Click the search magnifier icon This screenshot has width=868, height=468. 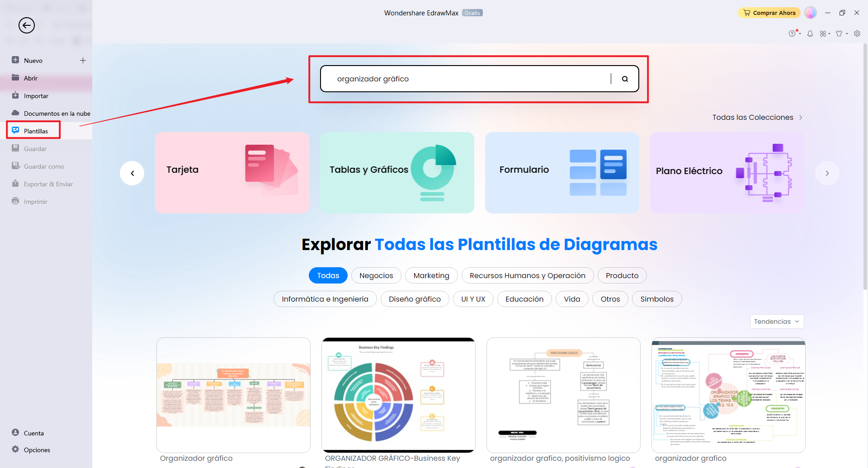point(625,78)
